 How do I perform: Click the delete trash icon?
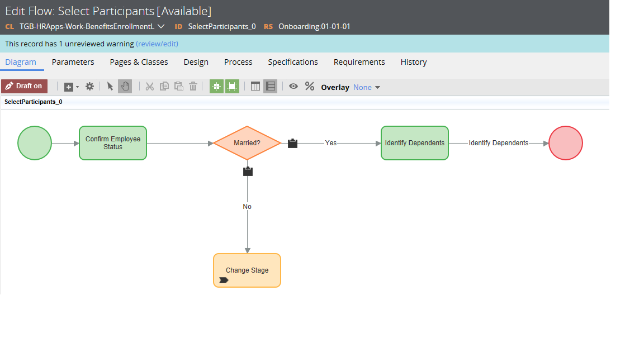tap(193, 87)
